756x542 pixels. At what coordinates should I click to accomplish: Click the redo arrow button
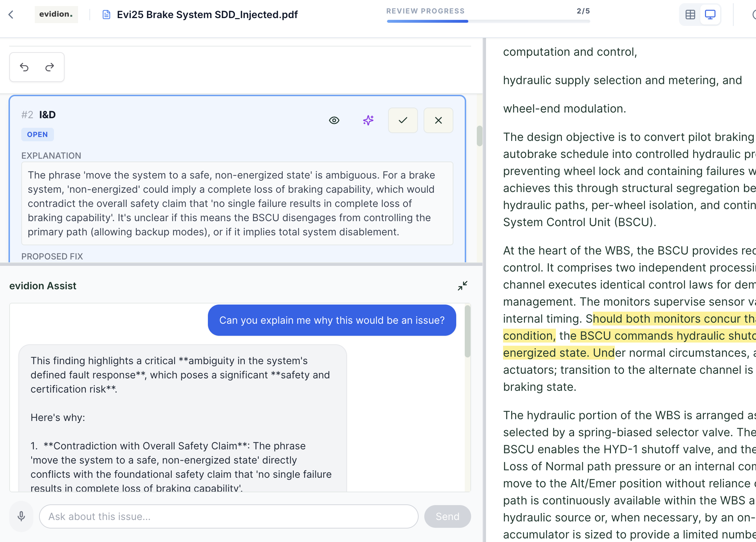coord(50,67)
